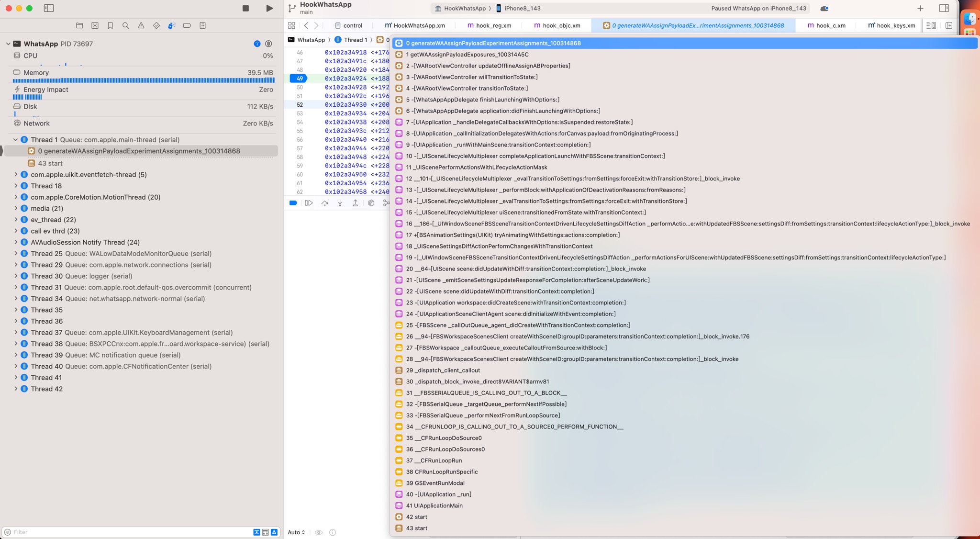The width and height of the screenshot is (980, 539).
Task: Expand Thread 18
Action: [16, 186]
